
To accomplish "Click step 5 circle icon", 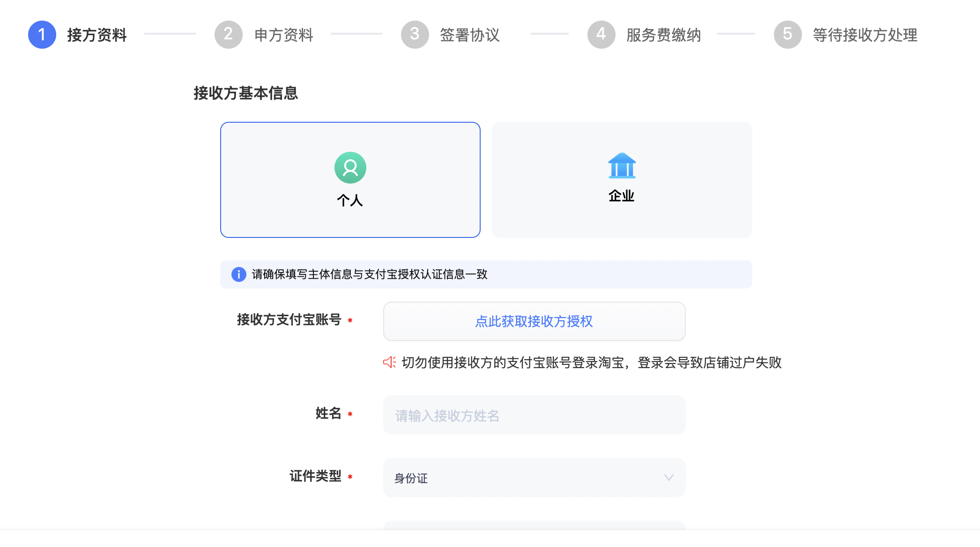I will [787, 35].
